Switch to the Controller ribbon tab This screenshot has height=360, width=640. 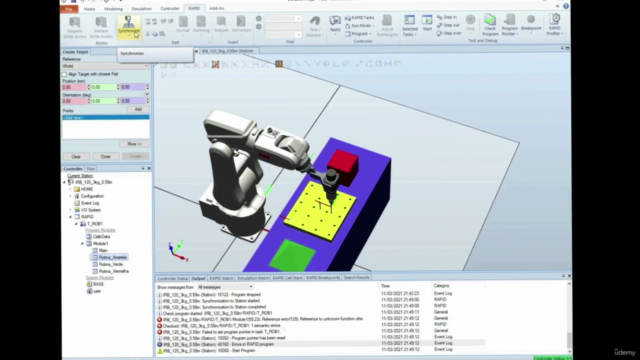point(170,9)
